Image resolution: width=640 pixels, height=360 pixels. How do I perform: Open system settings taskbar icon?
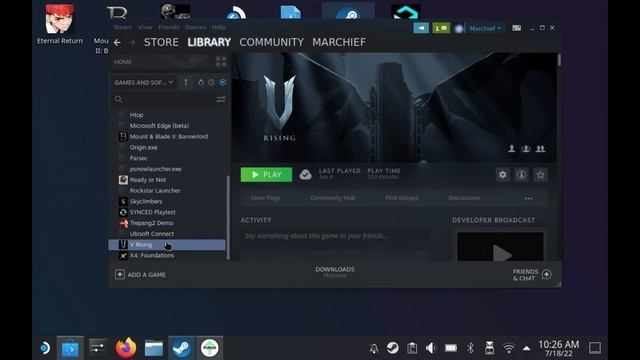coord(98,348)
